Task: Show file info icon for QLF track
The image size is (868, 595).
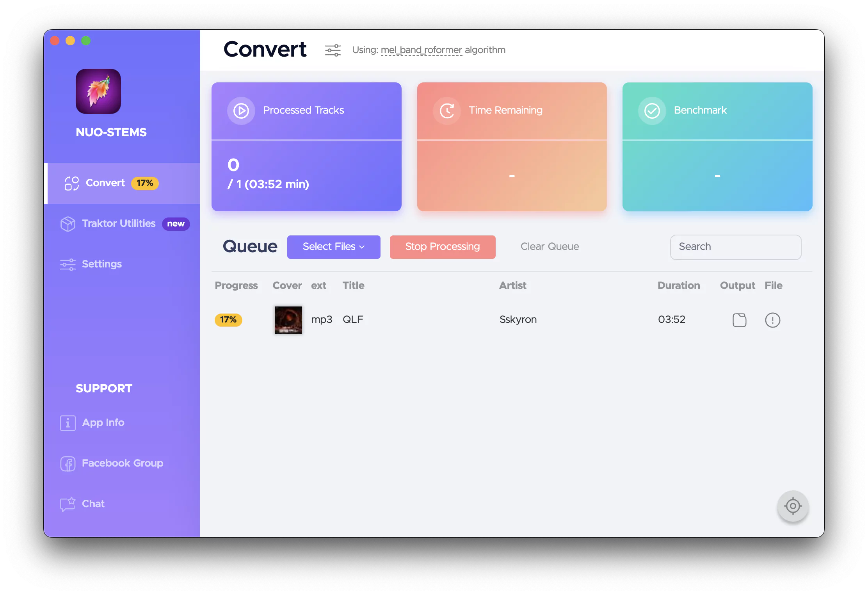Action: pos(772,320)
